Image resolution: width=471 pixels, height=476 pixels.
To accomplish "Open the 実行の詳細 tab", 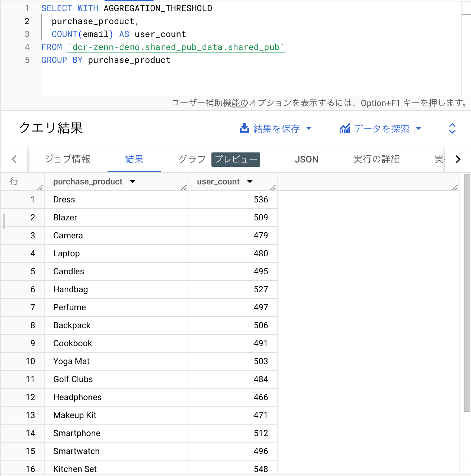I will (376, 159).
